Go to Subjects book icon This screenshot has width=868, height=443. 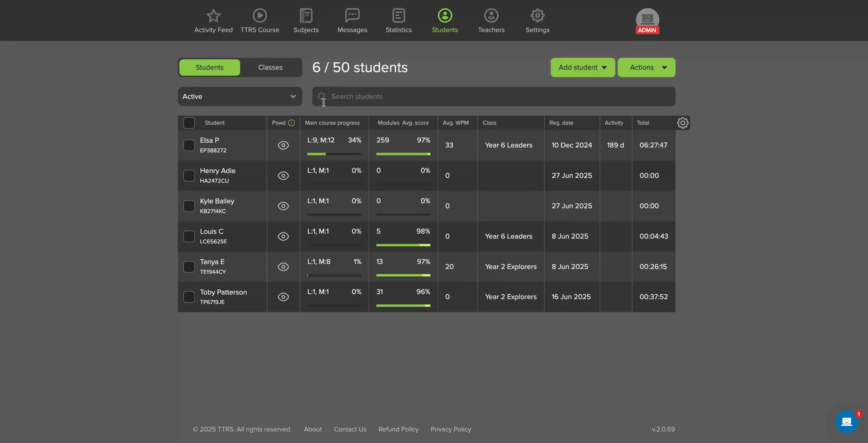pos(306,16)
